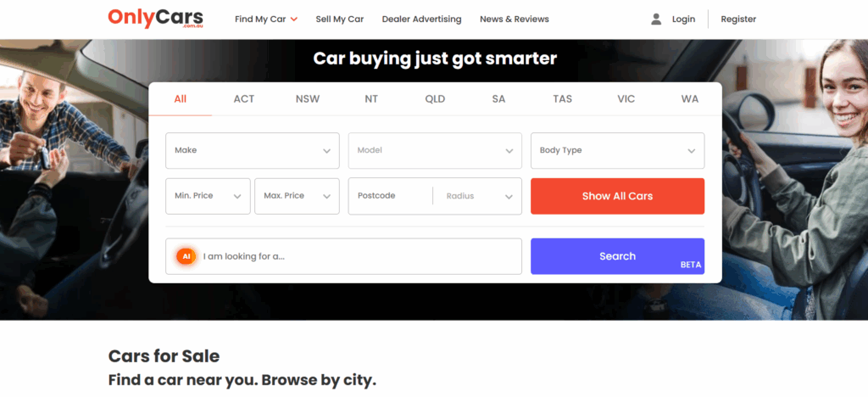
Task: Click the 'I am looking for a...' field
Action: 344,256
